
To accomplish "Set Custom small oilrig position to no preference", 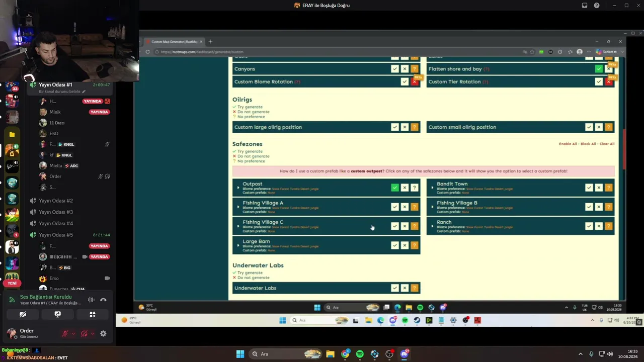I will (608, 127).
